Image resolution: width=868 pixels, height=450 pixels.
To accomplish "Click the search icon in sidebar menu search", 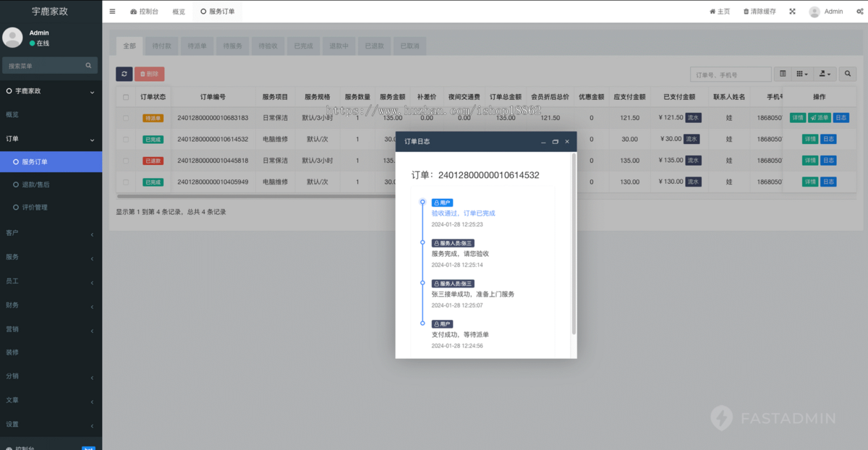I will click(89, 66).
